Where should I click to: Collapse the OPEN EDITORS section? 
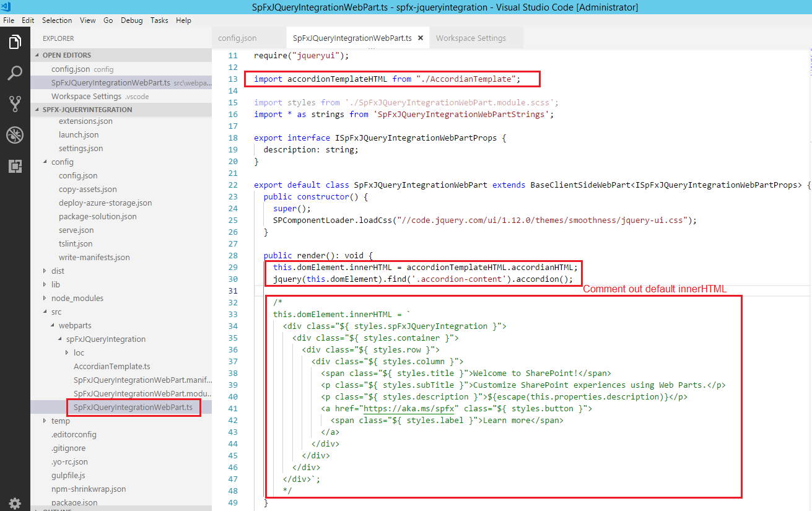66,55
